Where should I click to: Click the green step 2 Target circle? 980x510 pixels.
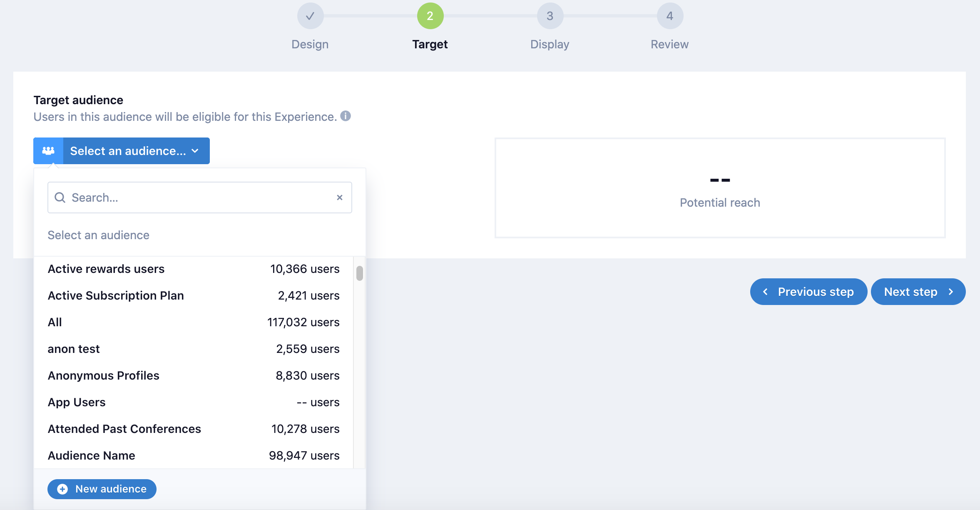(x=430, y=16)
